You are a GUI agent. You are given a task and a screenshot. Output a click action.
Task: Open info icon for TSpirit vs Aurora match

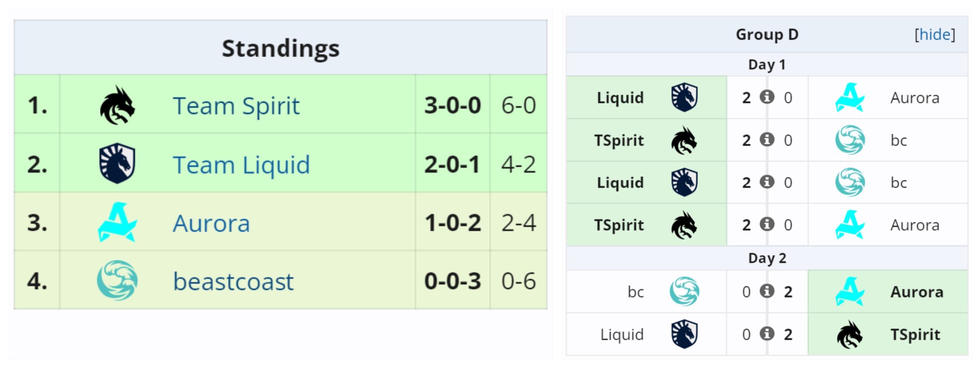[x=767, y=224]
